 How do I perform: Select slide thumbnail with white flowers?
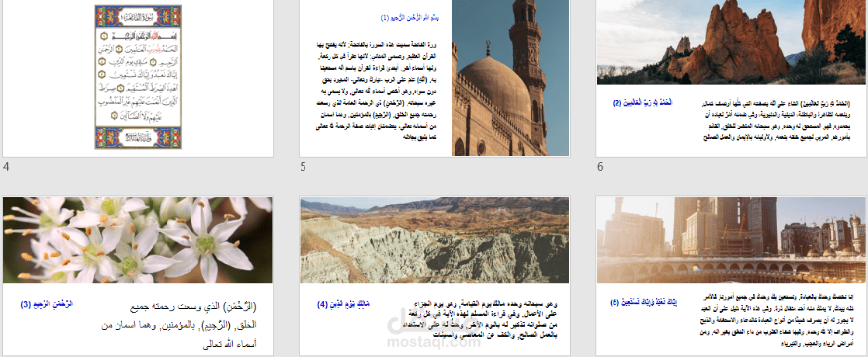tap(138, 276)
